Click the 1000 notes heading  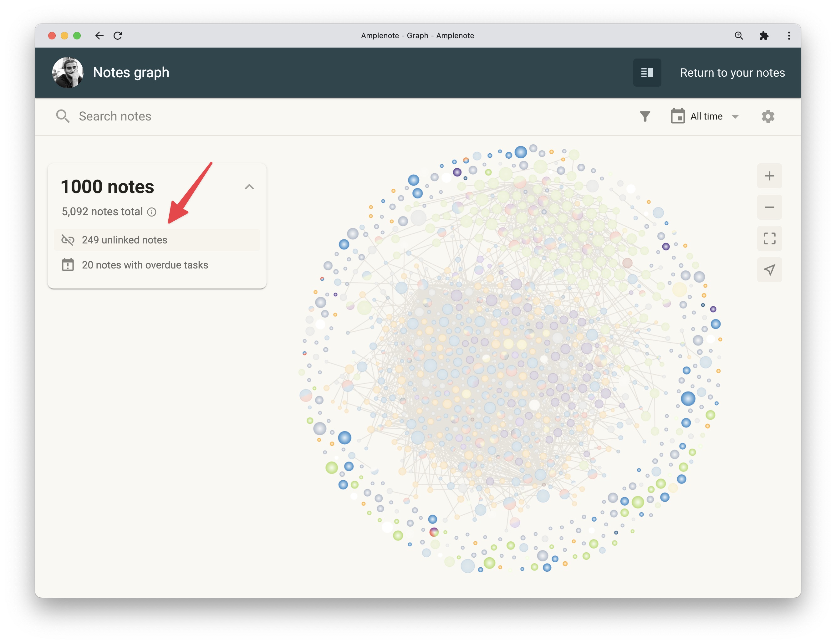[108, 187]
